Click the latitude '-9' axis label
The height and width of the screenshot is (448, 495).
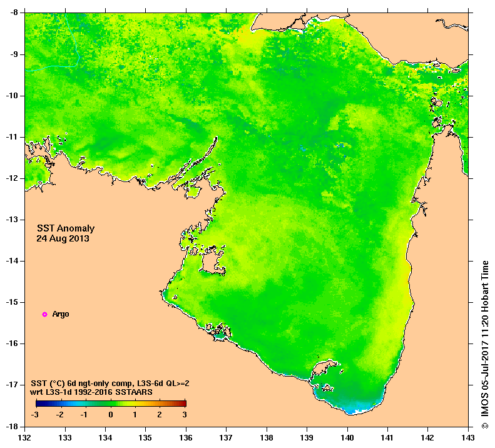14,54
